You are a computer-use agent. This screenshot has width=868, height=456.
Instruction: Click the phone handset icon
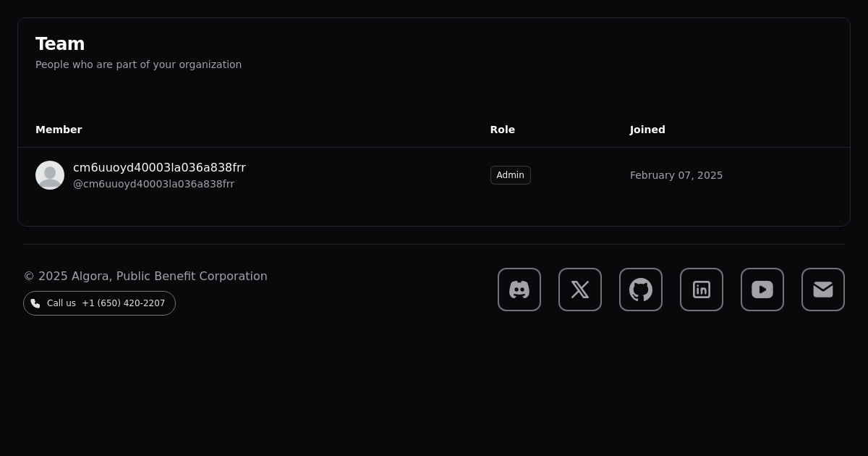tap(35, 303)
